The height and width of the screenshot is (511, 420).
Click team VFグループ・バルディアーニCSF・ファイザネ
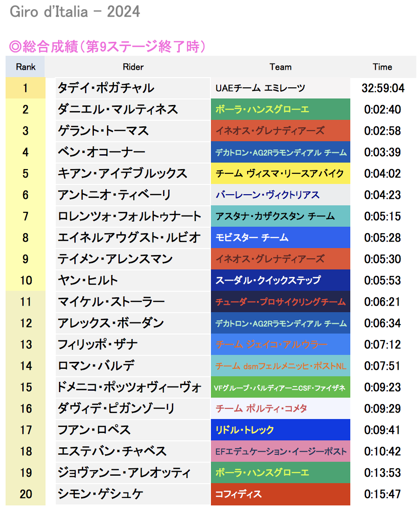tap(280, 387)
